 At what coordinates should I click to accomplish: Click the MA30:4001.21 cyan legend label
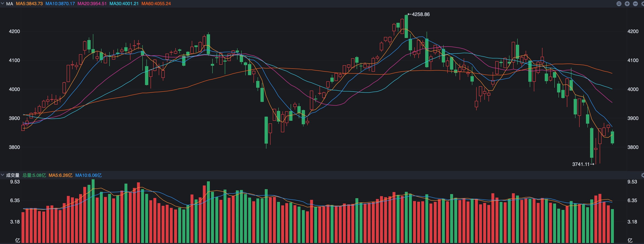pyautogui.click(x=124, y=4)
